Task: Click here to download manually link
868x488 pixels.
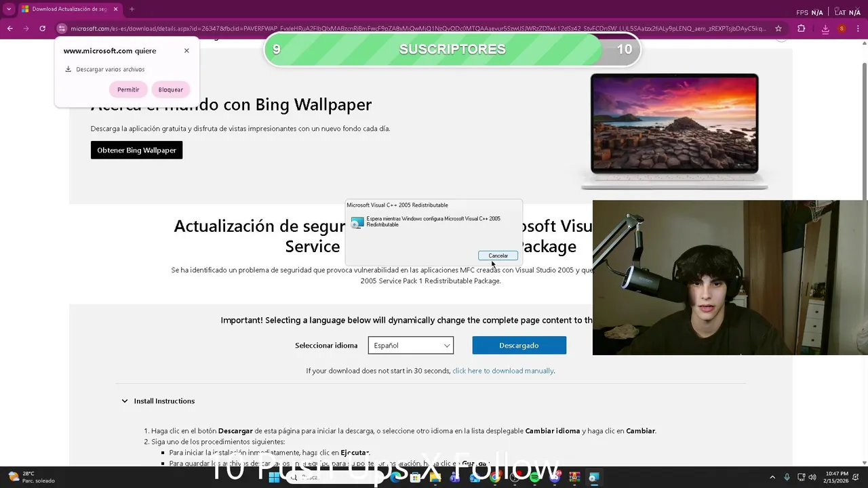Action: [x=503, y=371]
